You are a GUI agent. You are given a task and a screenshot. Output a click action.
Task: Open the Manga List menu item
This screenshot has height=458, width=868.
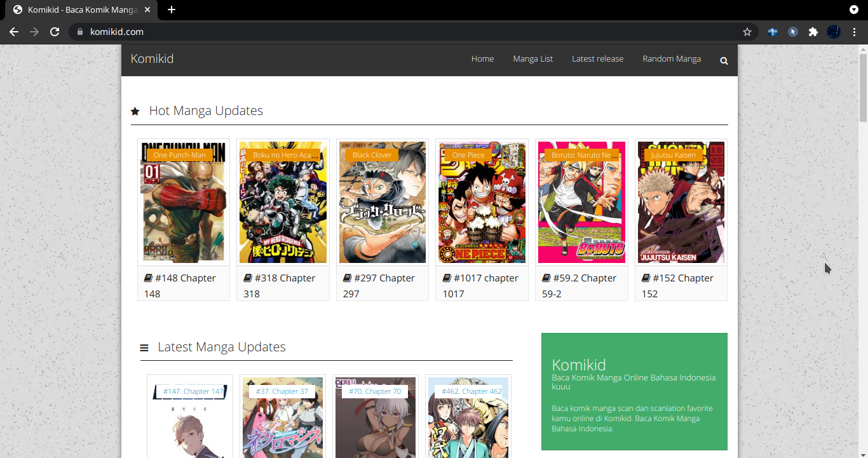point(532,58)
